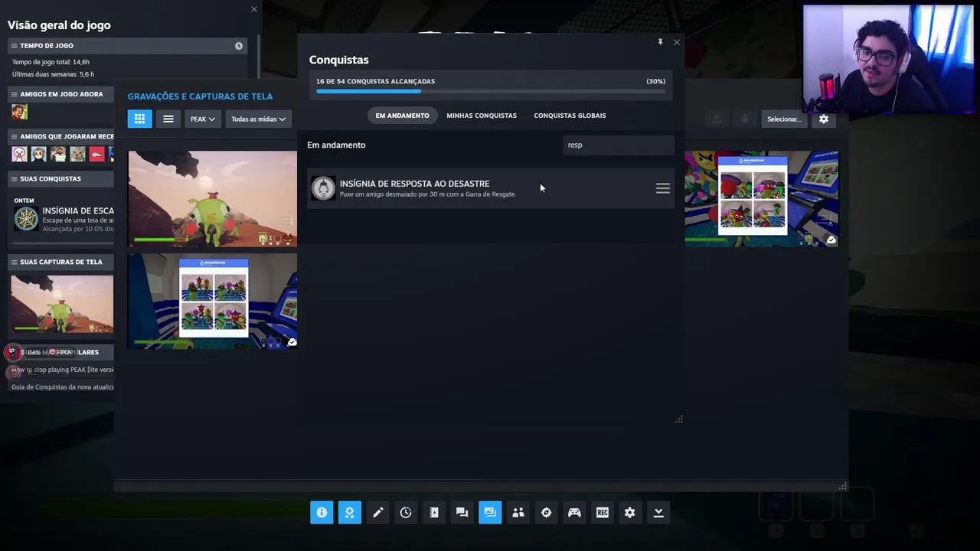Click the dimmed trash icon near Selecionar
This screenshot has width=980, height=551.
(745, 119)
